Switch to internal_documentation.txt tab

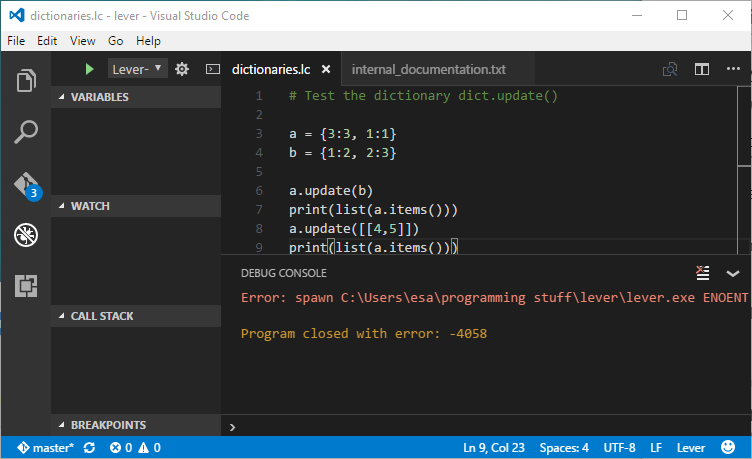tap(428, 70)
